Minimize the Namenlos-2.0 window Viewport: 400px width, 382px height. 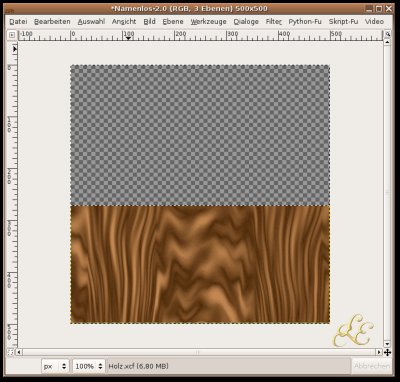368,9
